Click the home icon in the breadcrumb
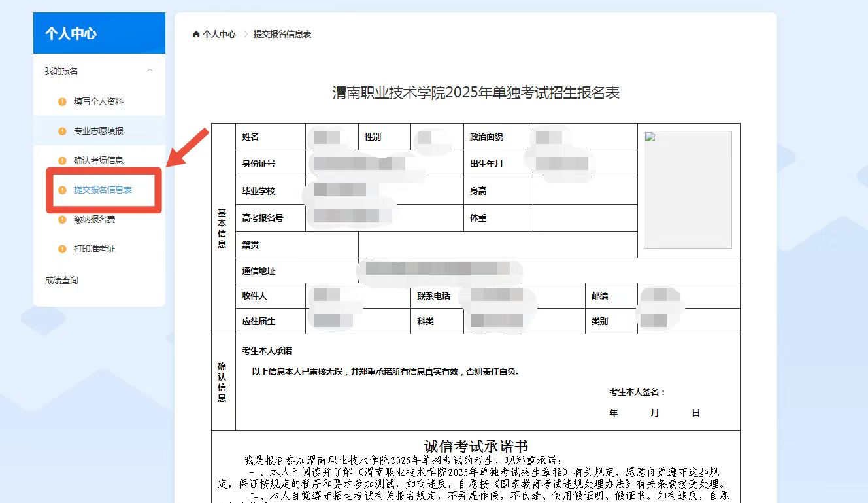868x503 pixels. [196, 34]
